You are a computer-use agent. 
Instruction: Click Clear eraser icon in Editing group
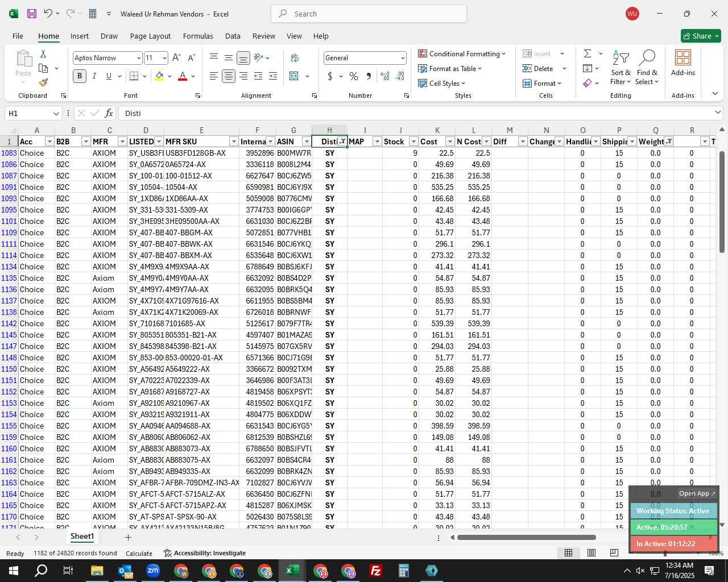tap(588, 83)
